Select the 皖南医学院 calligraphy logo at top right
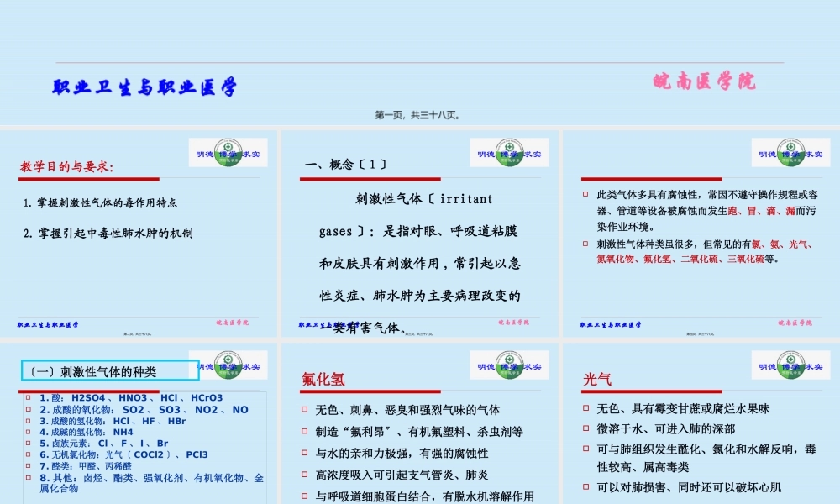The image size is (840, 504). 704,82
